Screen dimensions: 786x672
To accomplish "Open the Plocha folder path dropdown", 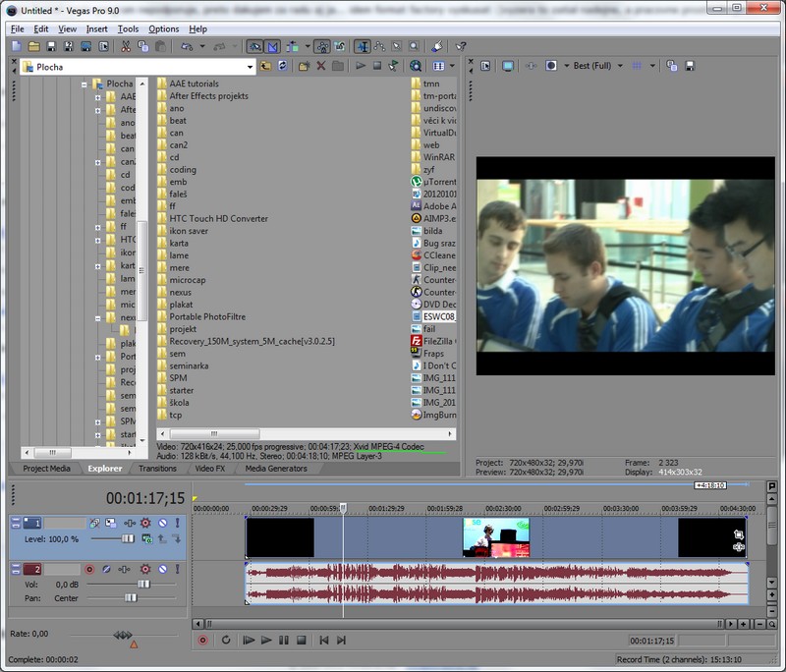I will pyautogui.click(x=250, y=67).
